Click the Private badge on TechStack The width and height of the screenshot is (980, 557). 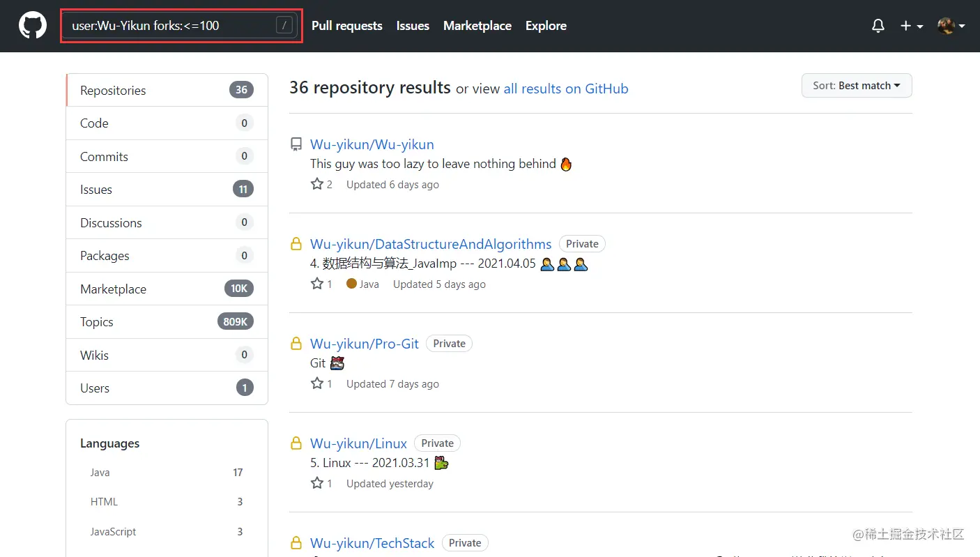point(465,543)
